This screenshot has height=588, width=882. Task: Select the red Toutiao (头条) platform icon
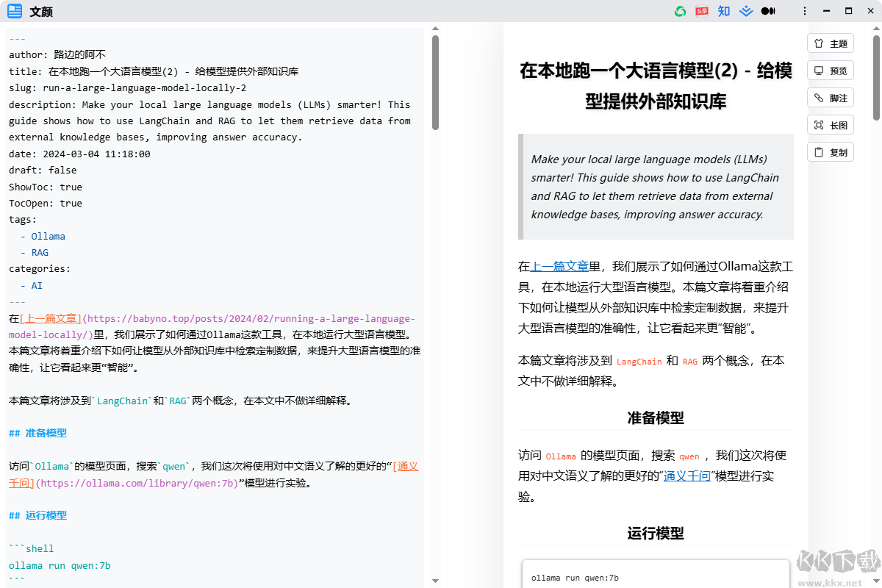pos(702,11)
